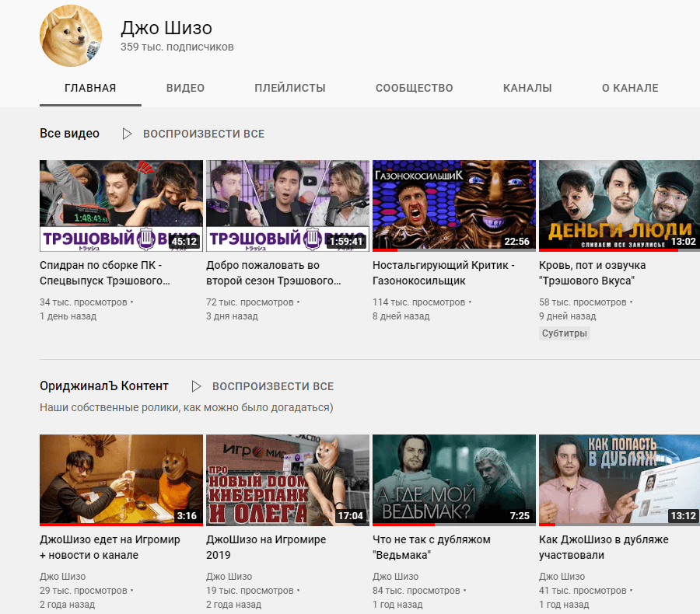Click play icon next to Все видео

point(128,134)
